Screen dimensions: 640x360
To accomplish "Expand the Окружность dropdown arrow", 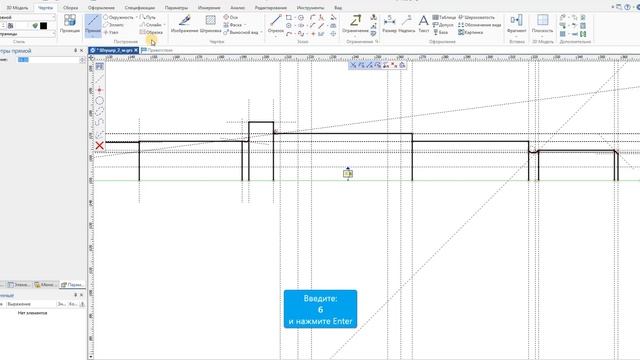I will pyautogui.click(x=137, y=17).
